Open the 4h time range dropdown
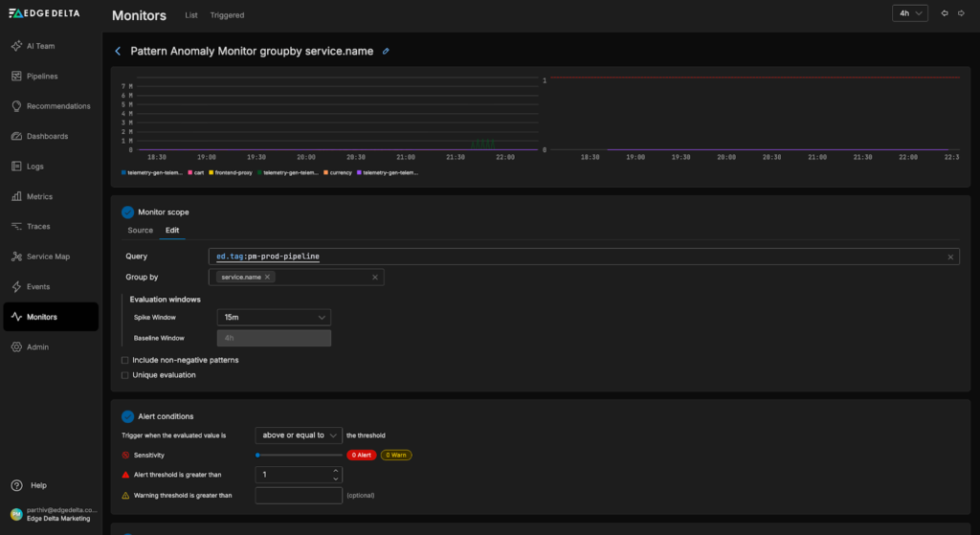Viewport: 980px width, 535px height. (x=908, y=13)
